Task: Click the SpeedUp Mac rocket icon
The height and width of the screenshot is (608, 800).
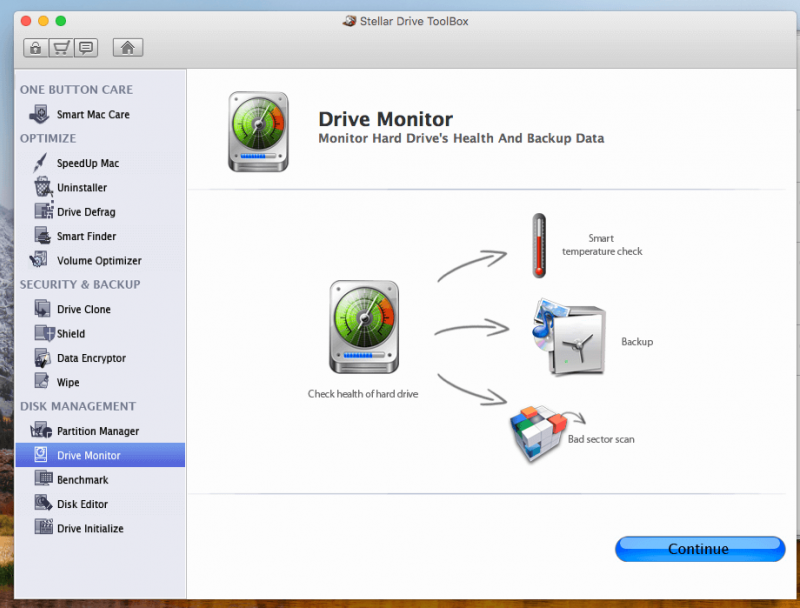Action: click(x=40, y=163)
